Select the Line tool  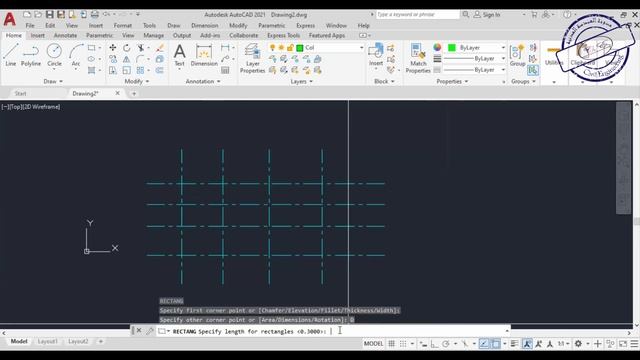(11, 55)
